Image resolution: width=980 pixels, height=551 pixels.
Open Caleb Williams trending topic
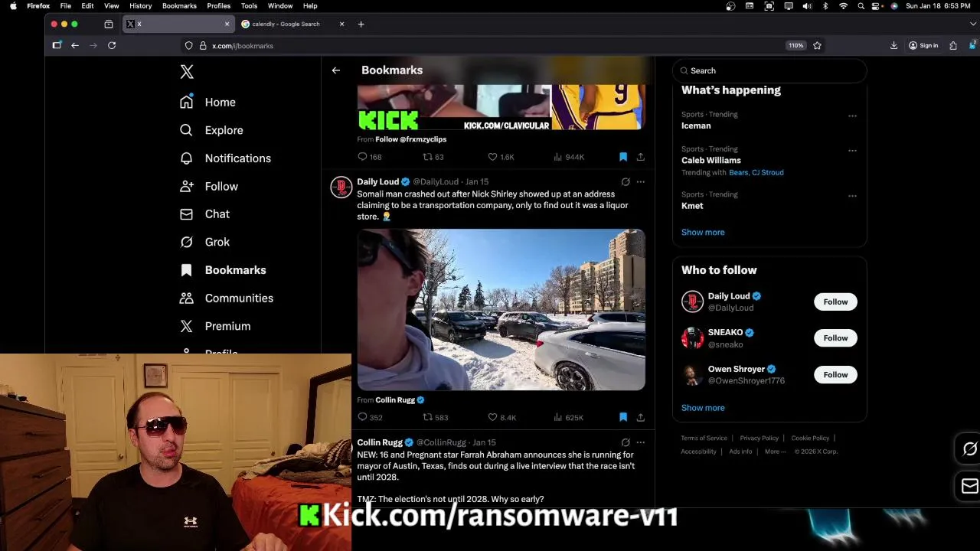pos(711,160)
